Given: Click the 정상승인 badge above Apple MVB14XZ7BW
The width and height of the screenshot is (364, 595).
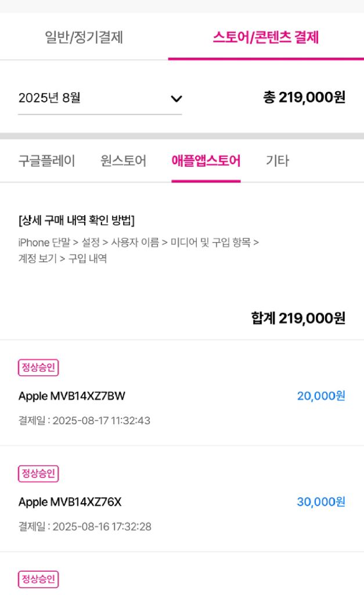Looking at the screenshot, I should [x=38, y=368].
